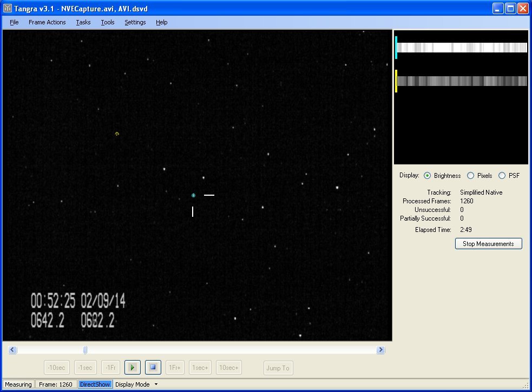This screenshot has width=532, height=392.
Task: Select the Brightness display option
Action: point(428,176)
